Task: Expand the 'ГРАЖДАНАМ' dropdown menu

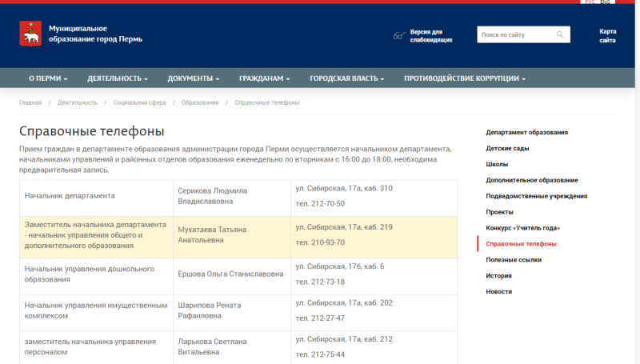Action: tap(265, 78)
